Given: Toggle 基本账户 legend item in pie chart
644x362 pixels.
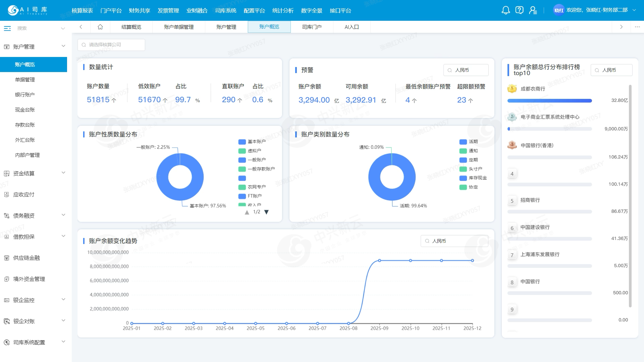Looking at the screenshot, I should point(252,142).
